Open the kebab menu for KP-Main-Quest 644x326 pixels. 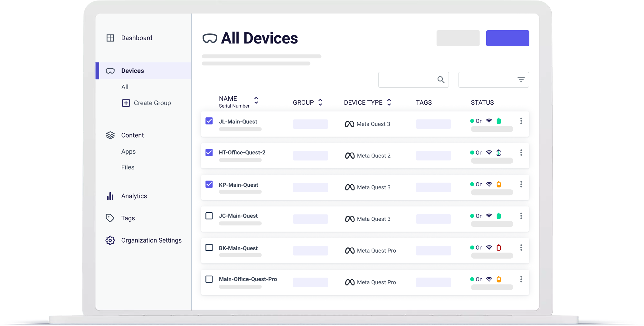coord(521,184)
